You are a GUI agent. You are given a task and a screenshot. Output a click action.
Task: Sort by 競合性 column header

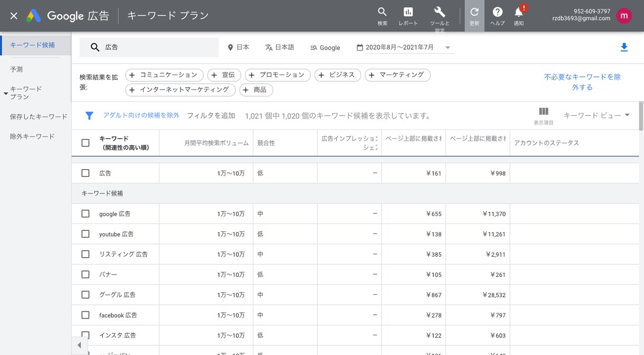266,143
